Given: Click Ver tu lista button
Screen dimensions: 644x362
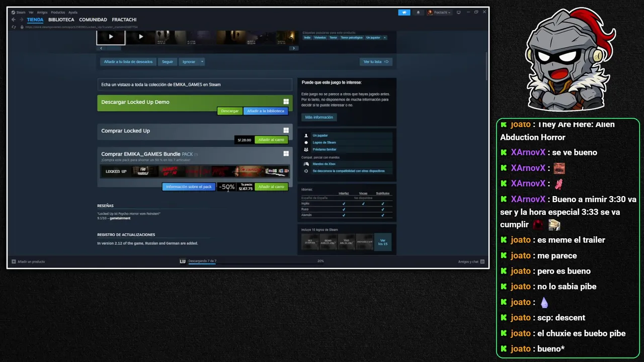Looking at the screenshot, I should click(x=376, y=62).
